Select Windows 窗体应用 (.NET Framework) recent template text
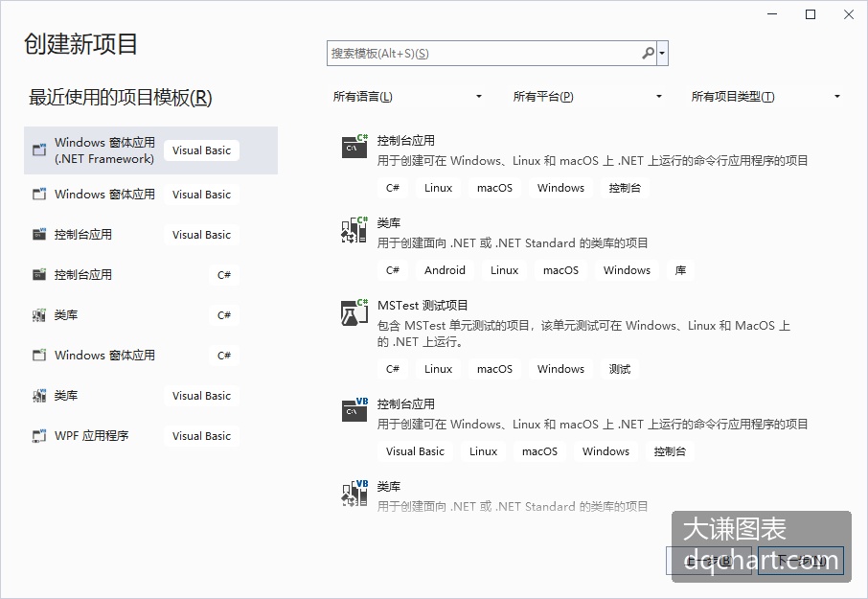868x599 pixels. (104, 150)
